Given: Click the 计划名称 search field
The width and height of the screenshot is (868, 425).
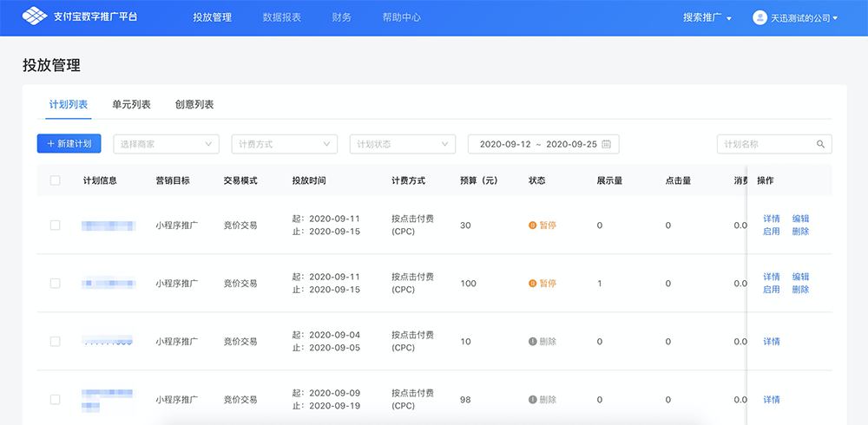Looking at the screenshot, I should 774,144.
